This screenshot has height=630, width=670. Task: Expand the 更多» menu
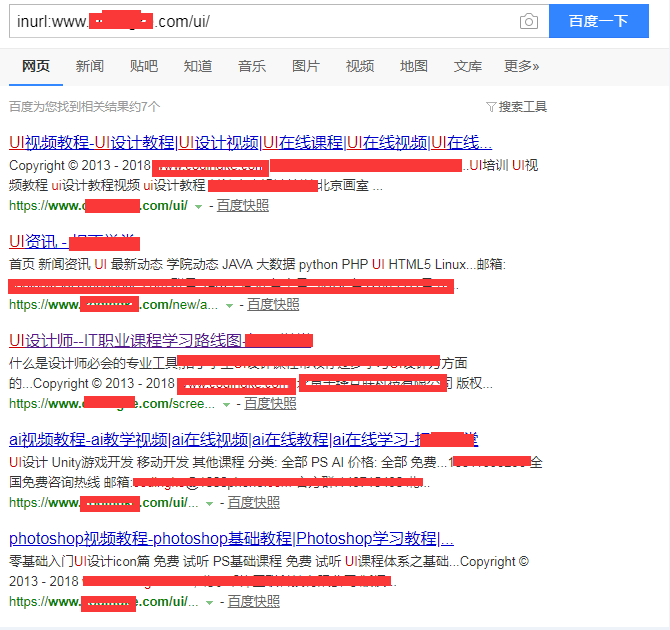[521, 66]
